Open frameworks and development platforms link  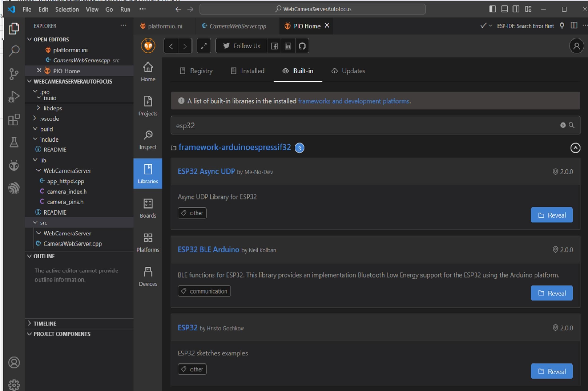click(x=354, y=101)
